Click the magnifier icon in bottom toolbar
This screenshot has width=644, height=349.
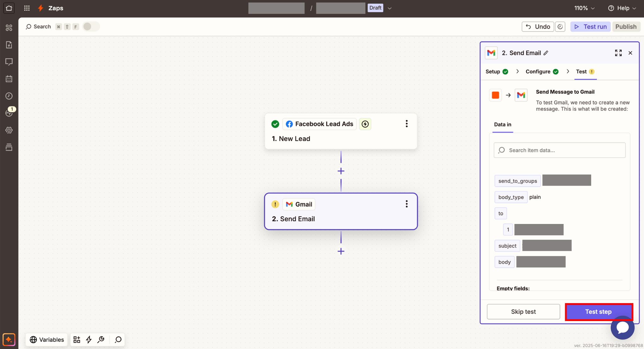pyautogui.click(x=118, y=340)
